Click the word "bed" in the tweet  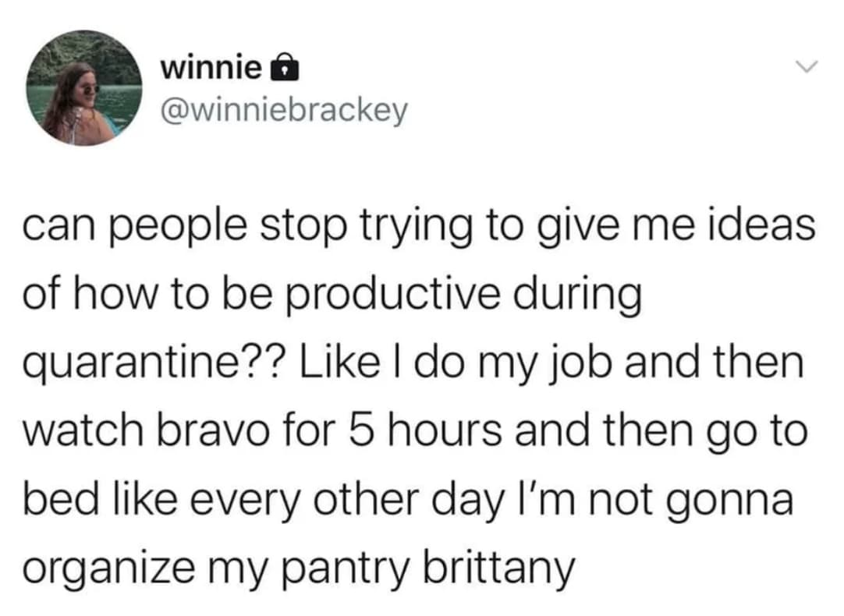point(55,496)
